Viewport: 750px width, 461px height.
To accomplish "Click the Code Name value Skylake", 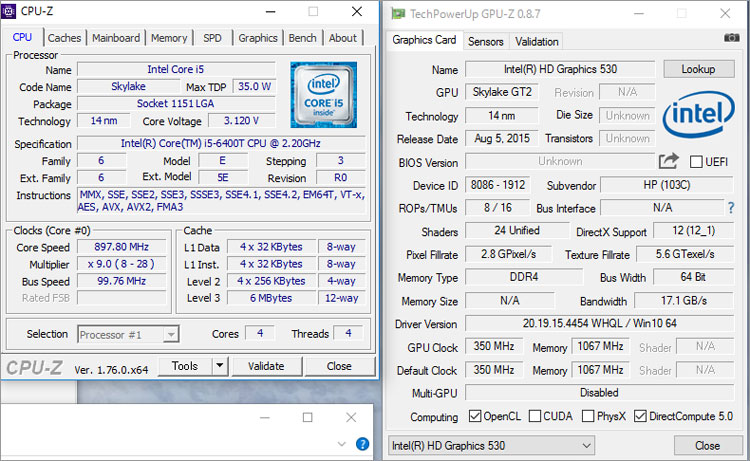I will 128,87.
